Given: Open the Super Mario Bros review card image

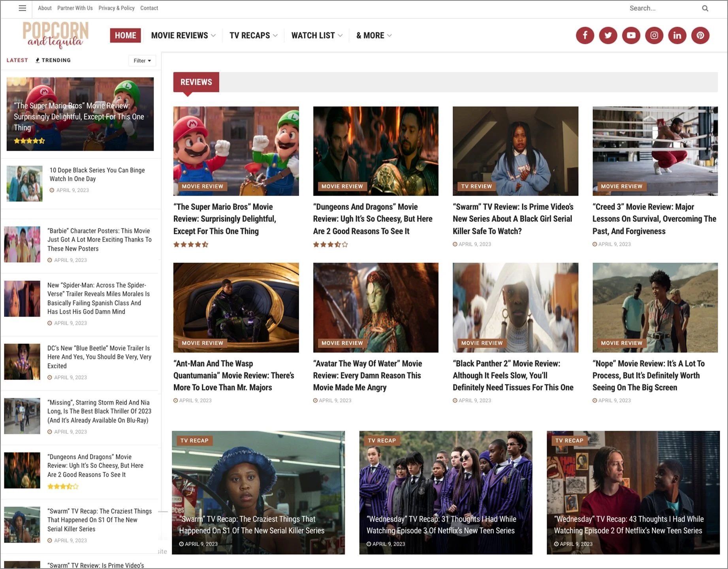Looking at the screenshot, I should click(236, 151).
